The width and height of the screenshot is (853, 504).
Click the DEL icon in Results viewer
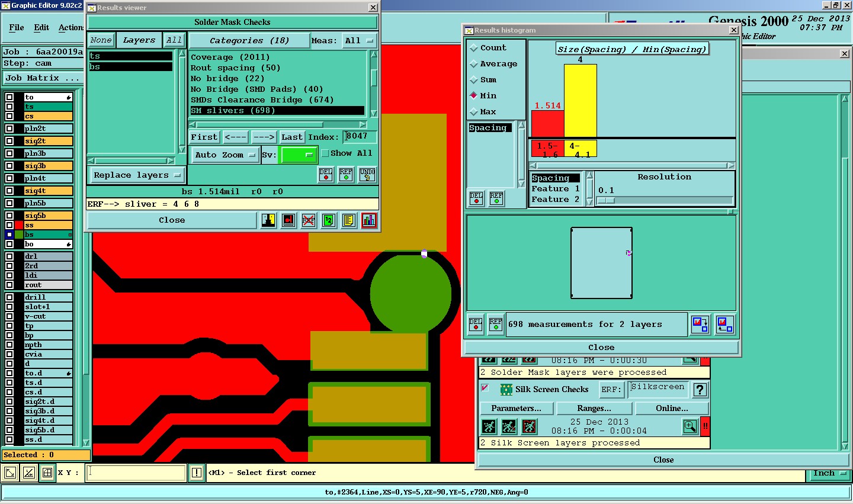point(326,175)
